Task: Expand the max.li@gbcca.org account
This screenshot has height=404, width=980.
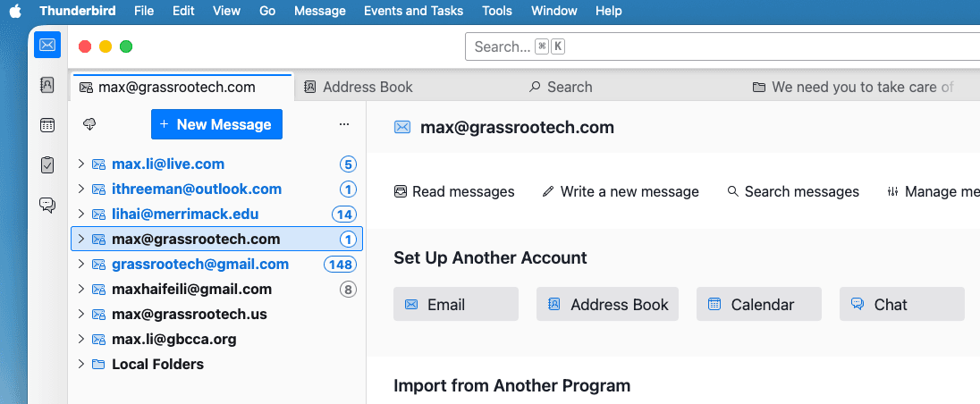Action: [x=80, y=339]
